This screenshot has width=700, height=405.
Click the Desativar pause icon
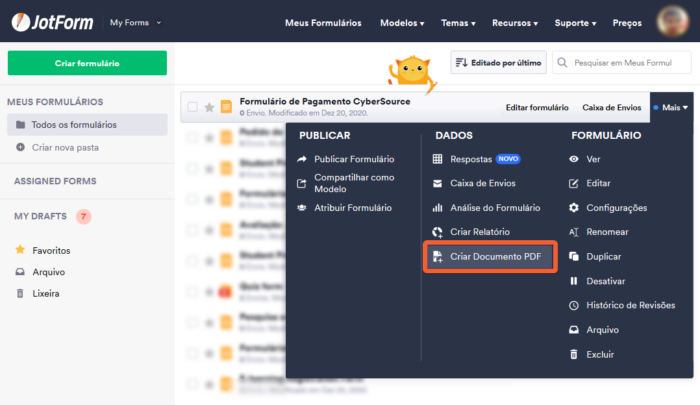point(574,281)
